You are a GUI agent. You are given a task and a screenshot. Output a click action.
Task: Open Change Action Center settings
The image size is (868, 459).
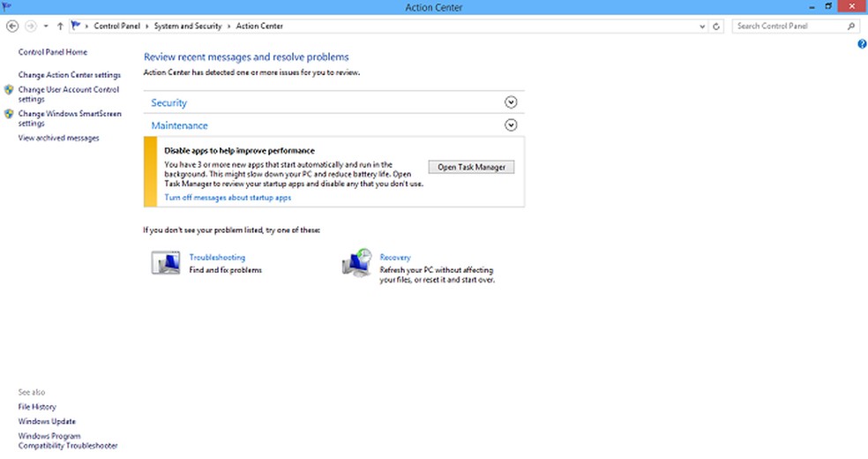pos(69,75)
